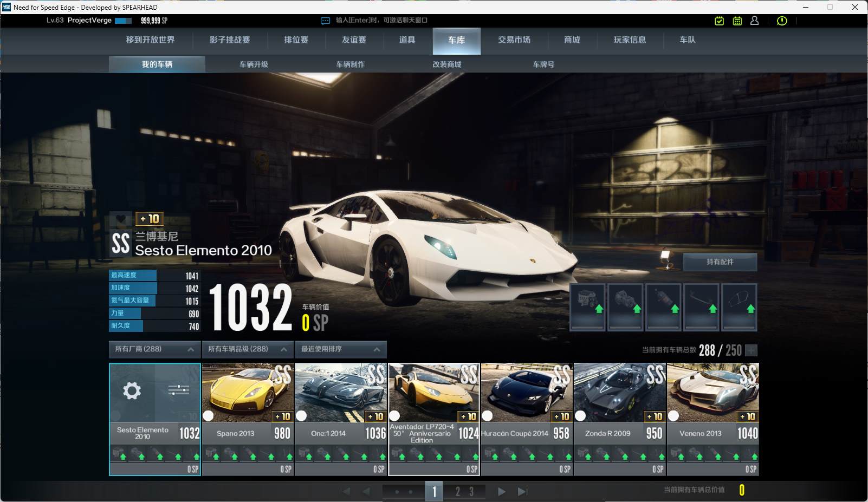This screenshot has width=868, height=502.
Task: Open the 车队 team menu
Action: (688, 40)
